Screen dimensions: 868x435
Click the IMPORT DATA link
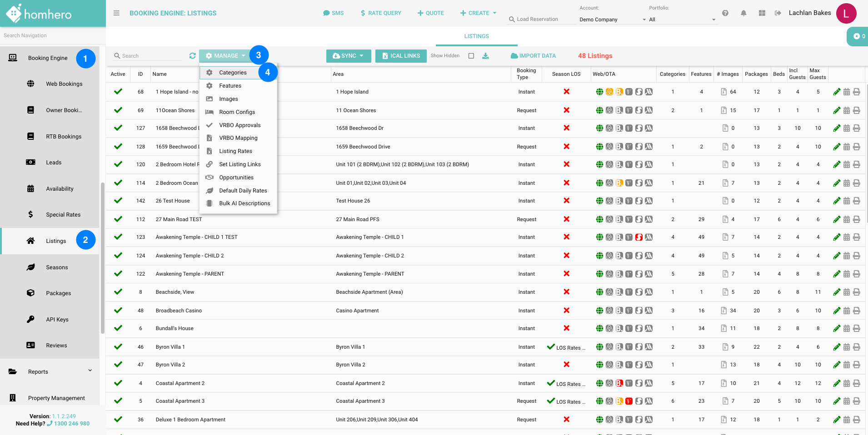[x=533, y=56]
